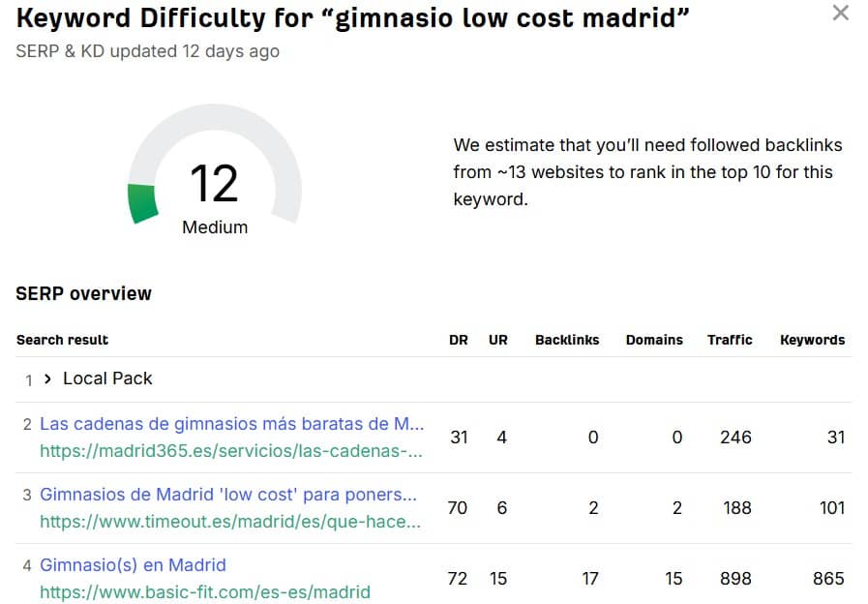Image resolution: width=868 pixels, height=604 pixels.
Task: Open 'Las cadenas de gimnasios más baratas' result title
Action: (231, 424)
